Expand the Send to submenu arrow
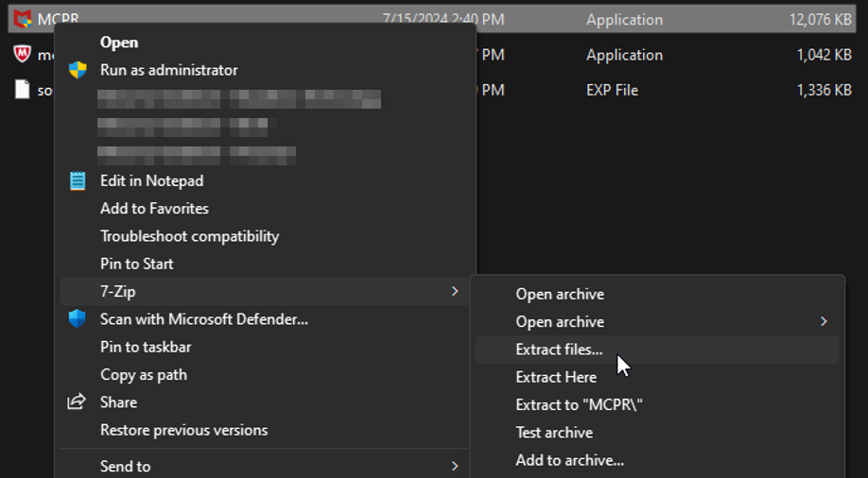The height and width of the screenshot is (478, 868). click(455, 466)
